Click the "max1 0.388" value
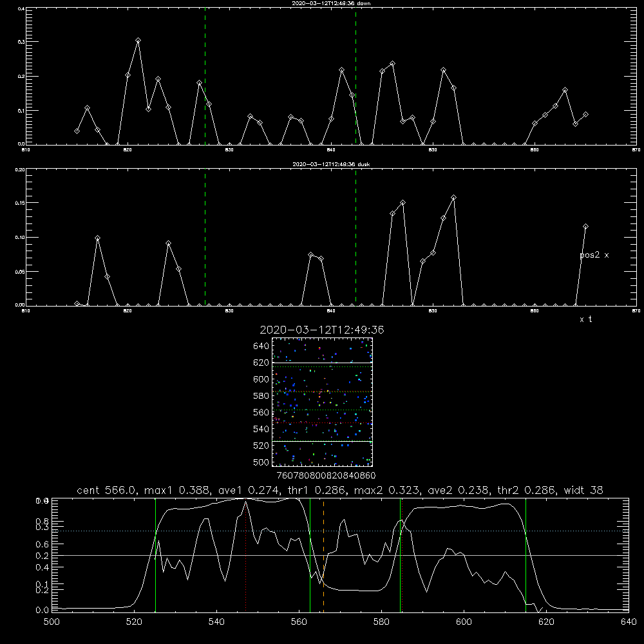Image resolution: width=644 pixels, height=644 pixels. pos(178,490)
